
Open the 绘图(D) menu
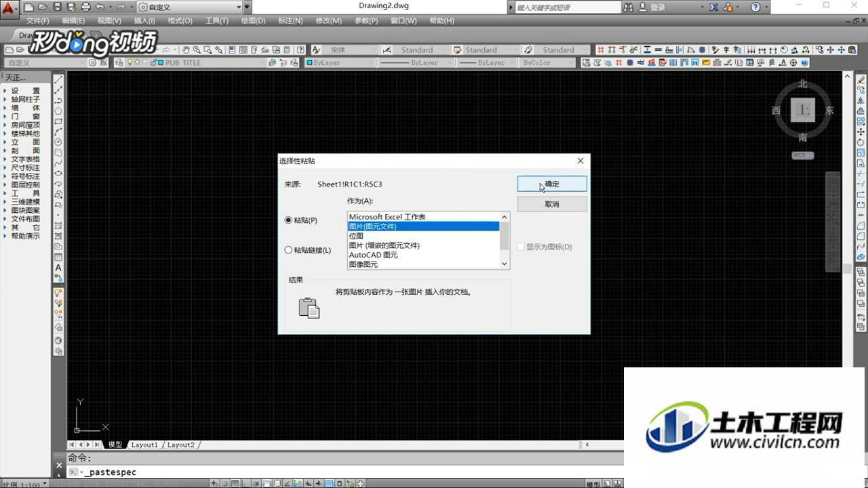[x=253, y=20]
